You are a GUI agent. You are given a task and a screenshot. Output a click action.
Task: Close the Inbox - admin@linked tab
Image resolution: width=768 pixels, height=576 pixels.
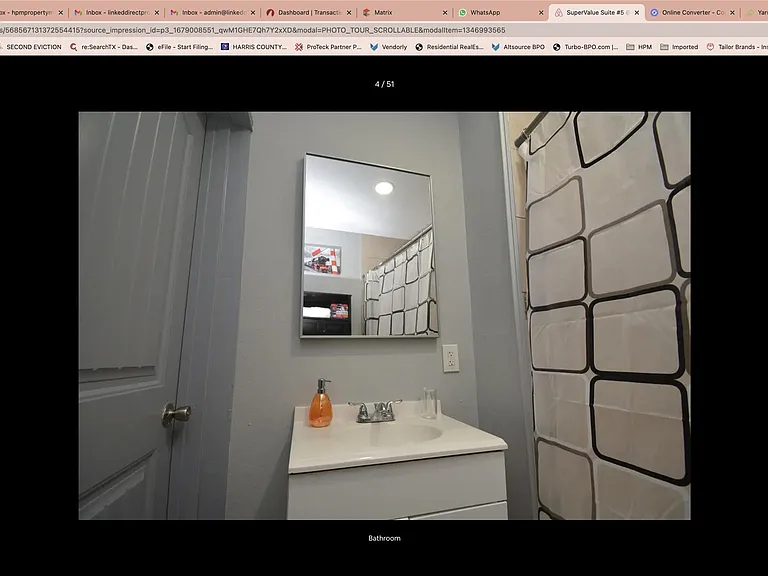pos(253,13)
